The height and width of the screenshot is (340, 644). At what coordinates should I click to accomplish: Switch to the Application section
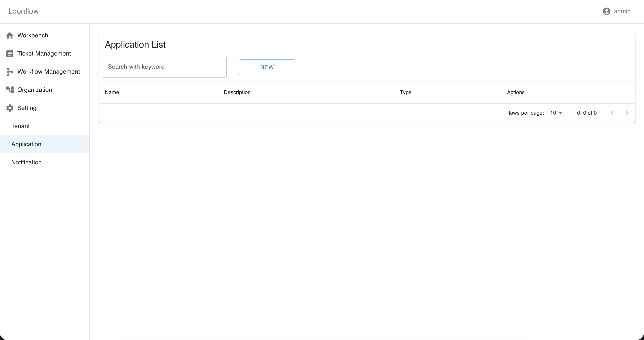pos(26,144)
